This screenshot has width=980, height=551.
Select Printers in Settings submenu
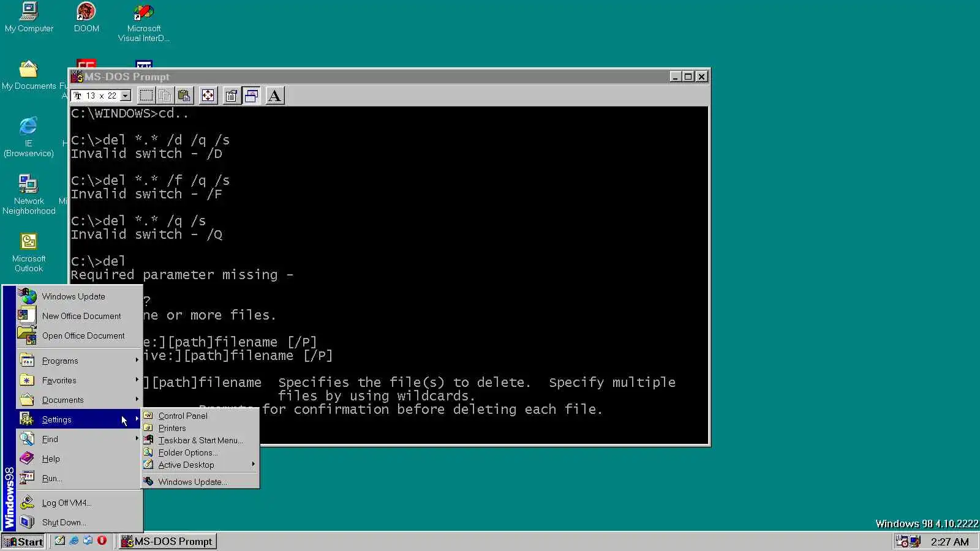tap(201, 428)
